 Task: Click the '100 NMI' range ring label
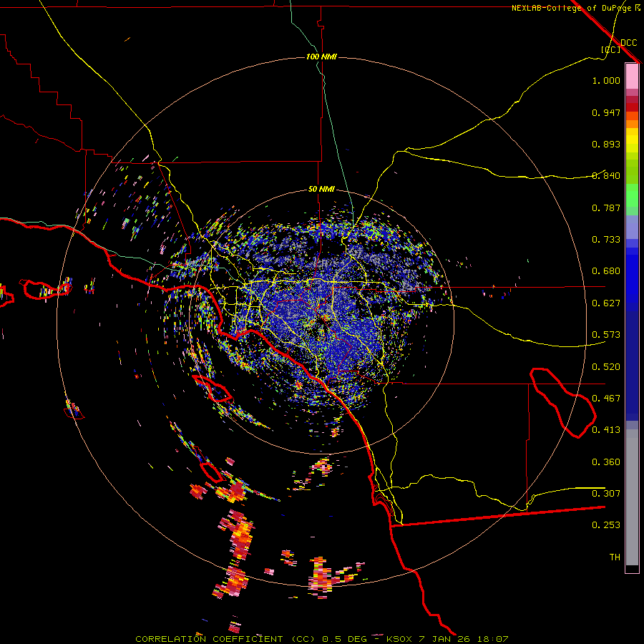click(x=321, y=57)
